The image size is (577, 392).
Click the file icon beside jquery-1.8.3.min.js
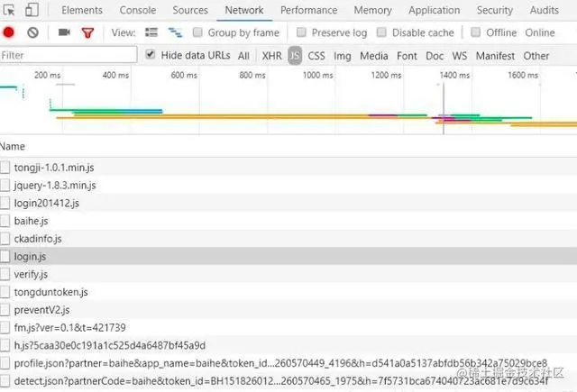[x=5, y=185]
